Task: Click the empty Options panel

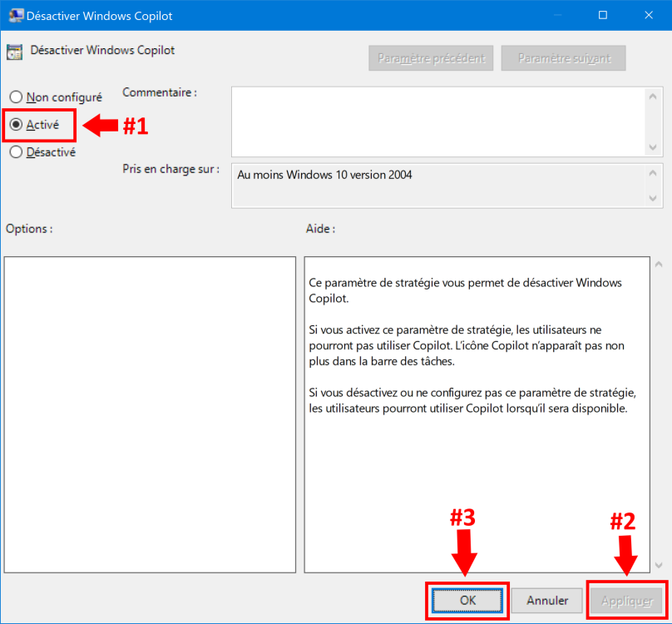Action: (150, 414)
